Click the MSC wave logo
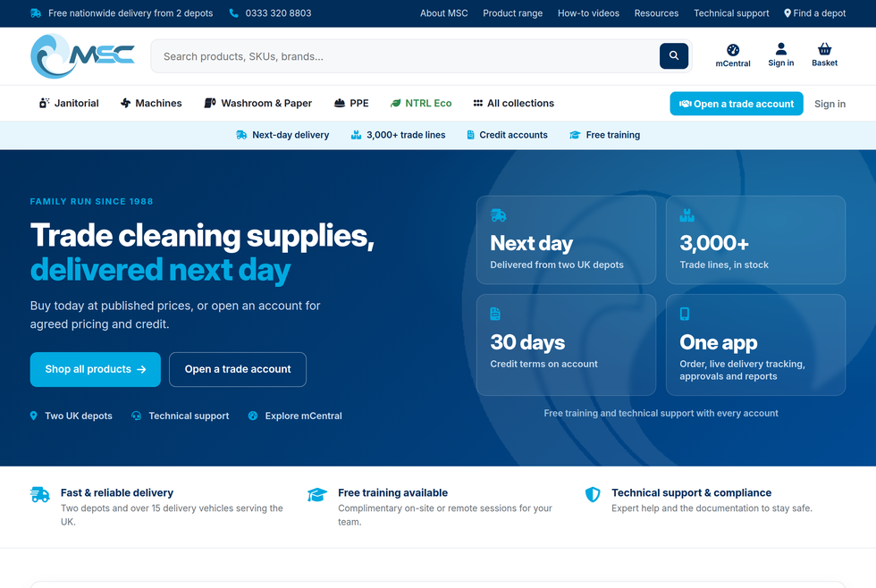This screenshot has height=588, width=876. pyautogui.click(x=82, y=55)
